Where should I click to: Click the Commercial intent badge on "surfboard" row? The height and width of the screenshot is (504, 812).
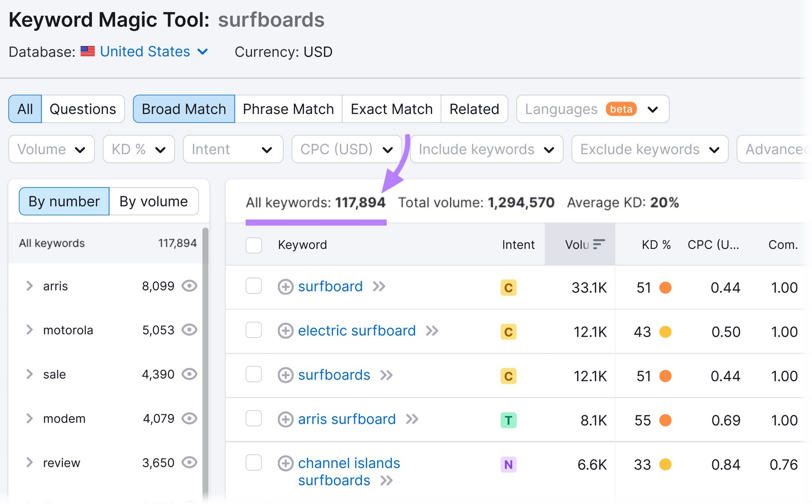coord(508,287)
